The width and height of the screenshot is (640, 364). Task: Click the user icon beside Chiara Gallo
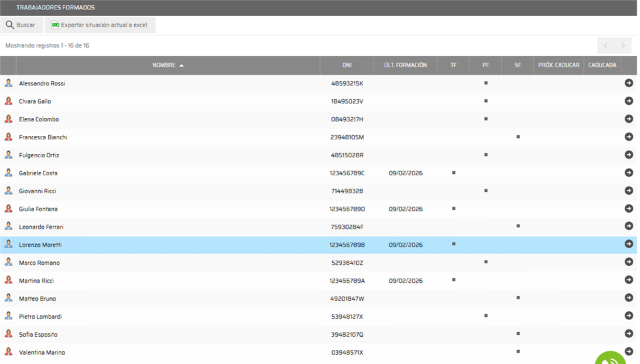(8, 101)
